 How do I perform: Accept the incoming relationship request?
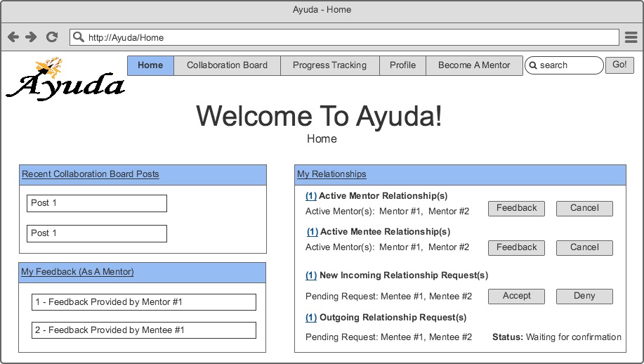[x=516, y=296]
